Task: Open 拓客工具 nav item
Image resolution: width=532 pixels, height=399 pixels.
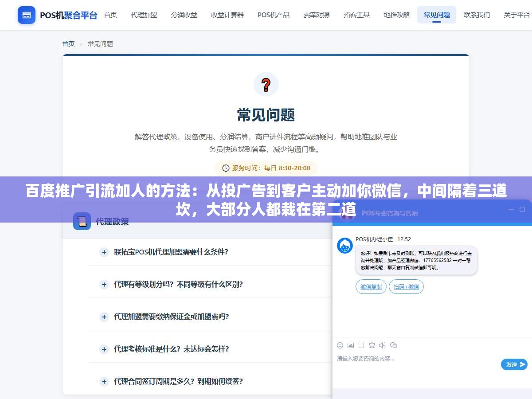Action: (x=356, y=15)
